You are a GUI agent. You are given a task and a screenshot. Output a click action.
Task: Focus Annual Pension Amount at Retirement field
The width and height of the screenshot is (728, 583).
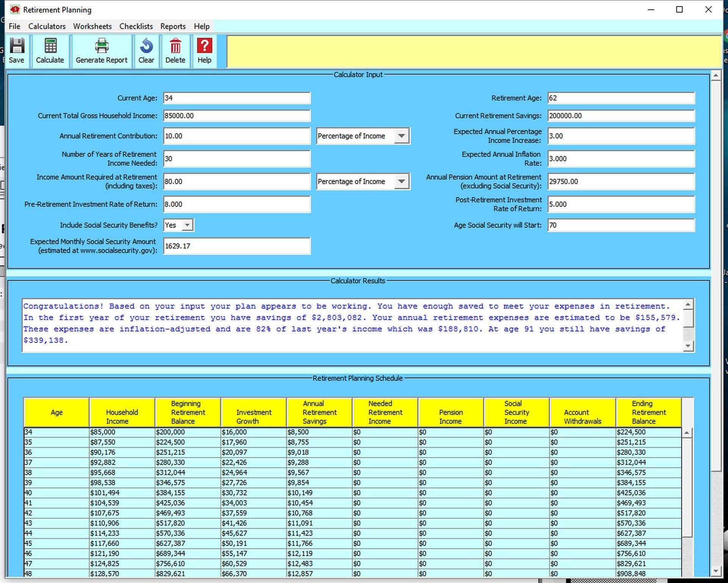click(621, 181)
